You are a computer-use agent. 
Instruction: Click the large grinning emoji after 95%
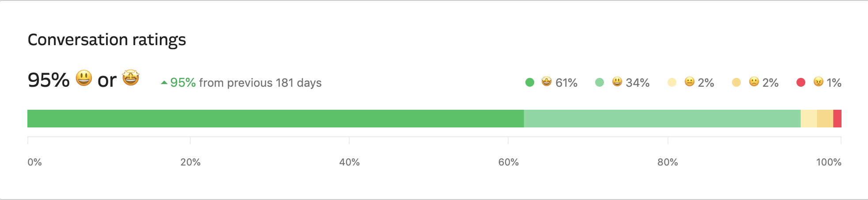tap(84, 78)
